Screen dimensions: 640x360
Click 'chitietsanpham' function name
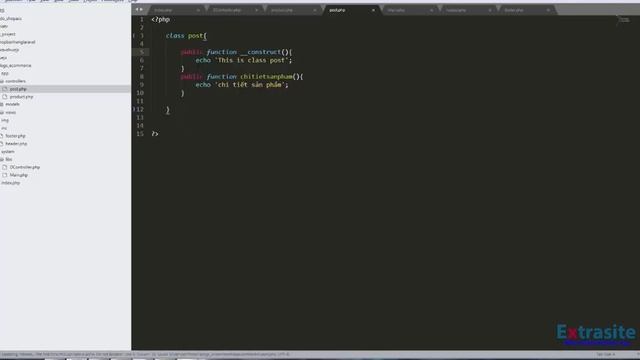tap(267, 77)
